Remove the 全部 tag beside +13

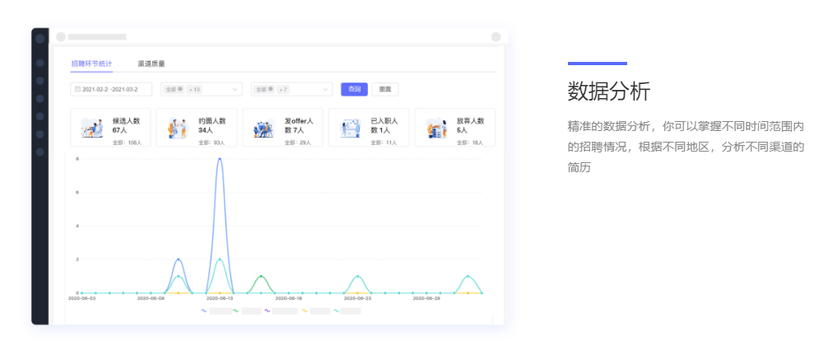coord(181,89)
